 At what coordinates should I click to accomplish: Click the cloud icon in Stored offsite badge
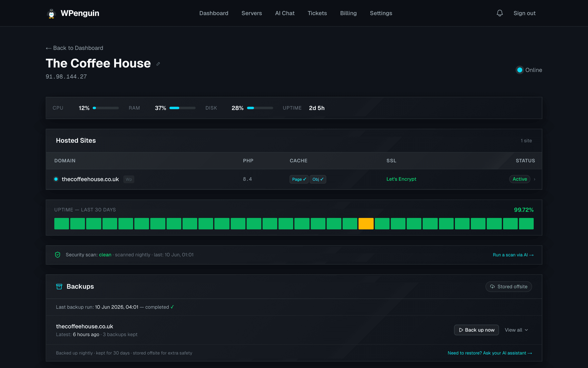coord(492,286)
